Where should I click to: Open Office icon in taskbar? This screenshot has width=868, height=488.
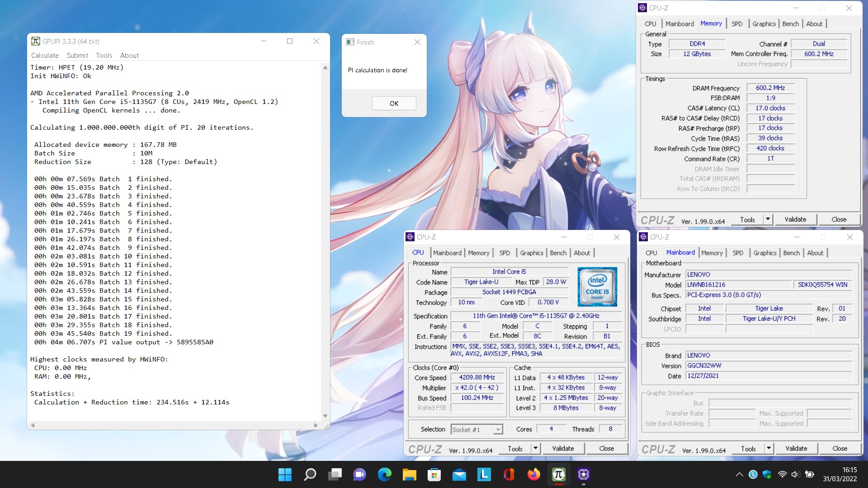(509, 474)
